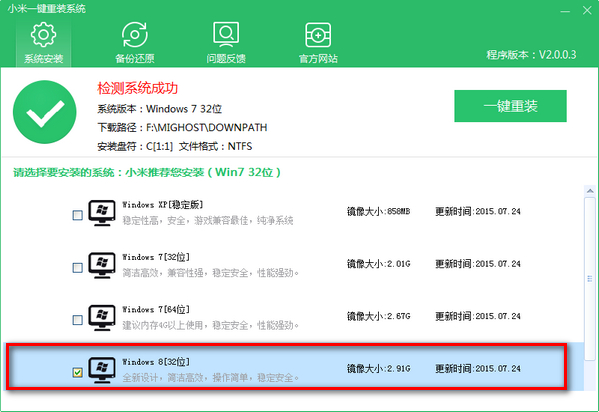Click the Windows 8 更新时间 text
This screenshot has height=412, width=599.
pos(478,368)
